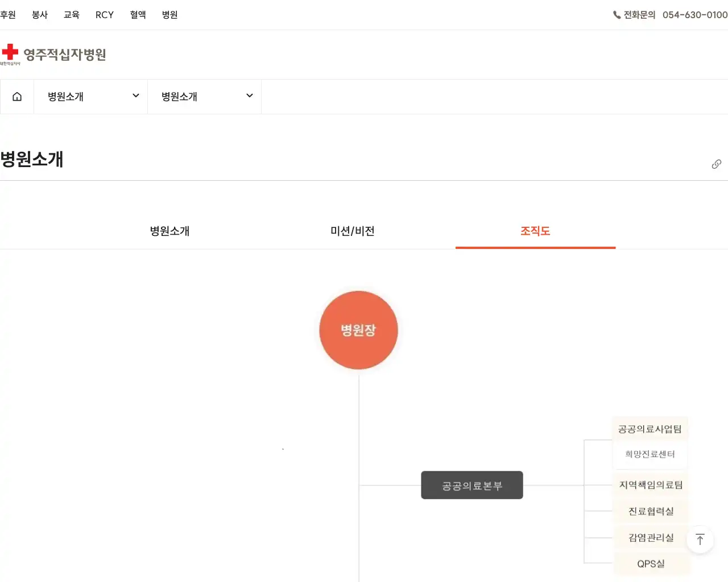Open the 혈액 menu item
Viewport: 728px width, 582px height.
pyautogui.click(x=137, y=15)
